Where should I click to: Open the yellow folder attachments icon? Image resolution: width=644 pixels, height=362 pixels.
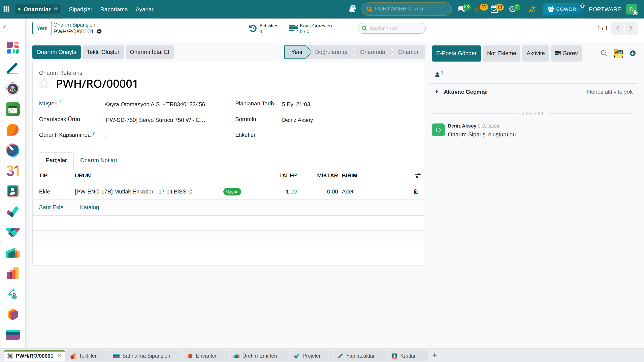coord(618,53)
